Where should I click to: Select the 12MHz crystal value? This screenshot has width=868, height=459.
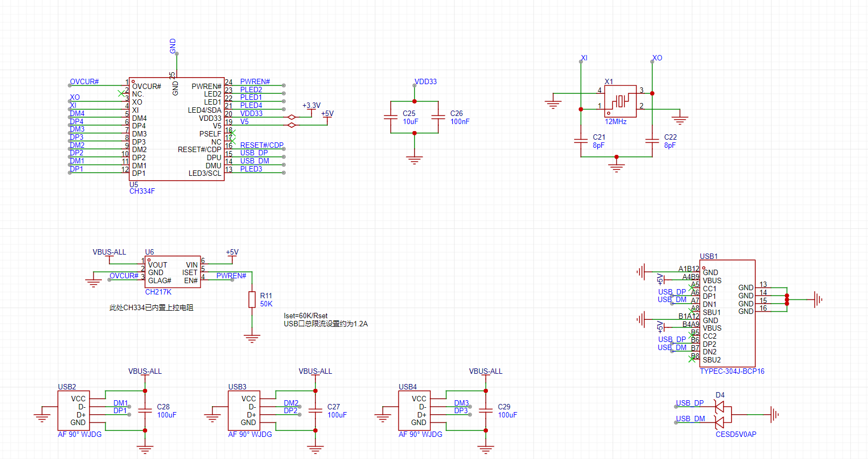(616, 122)
